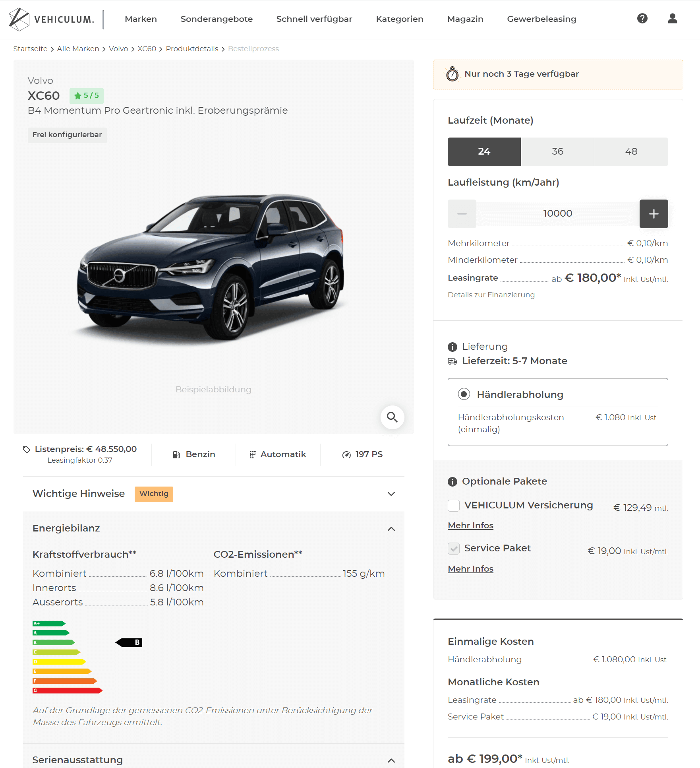Decrease mileage with the minus button
Image resolution: width=700 pixels, height=768 pixels.
coord(462,214)
